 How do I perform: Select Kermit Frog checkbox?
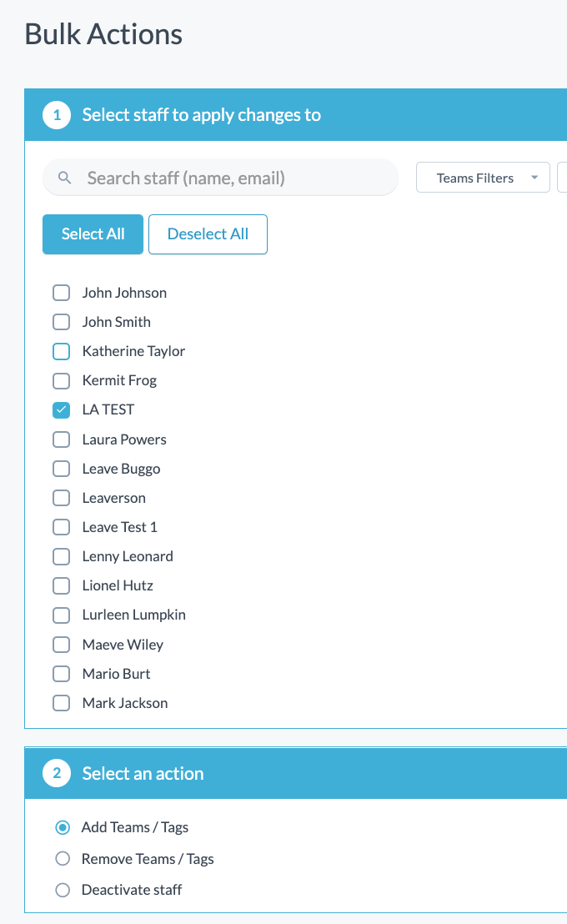coord(62,380)
